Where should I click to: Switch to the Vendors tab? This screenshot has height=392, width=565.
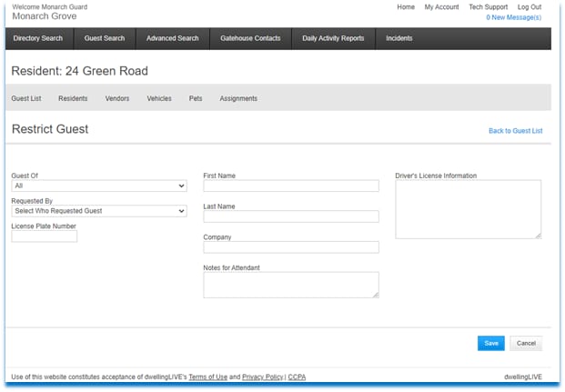(117, 98)
